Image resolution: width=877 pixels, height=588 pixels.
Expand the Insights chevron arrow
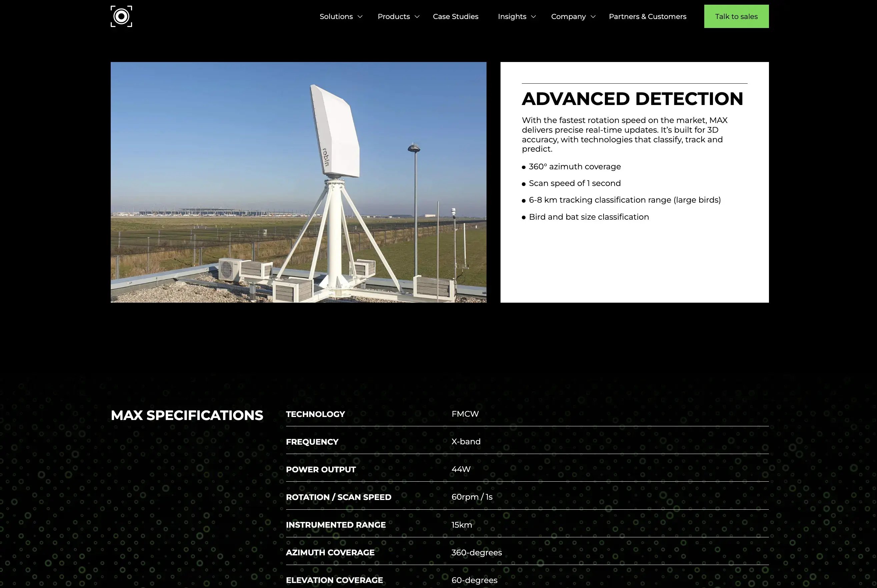click(x=534, y=17)
